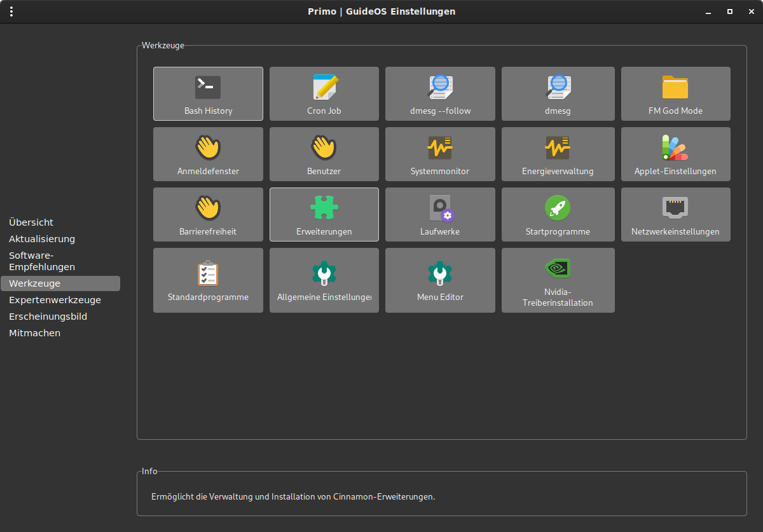The height and width of the screenshot is (532, 763).
Task: Open the Energieverwaltung tile
Action: [558, 154]
